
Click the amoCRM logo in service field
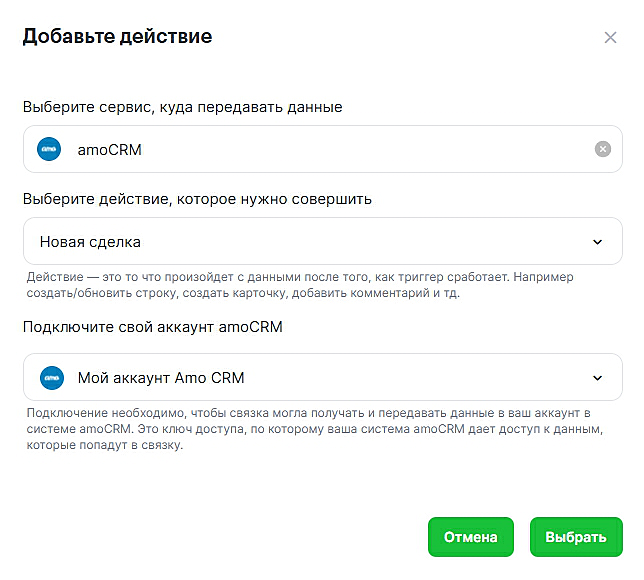tap(49, 149)
